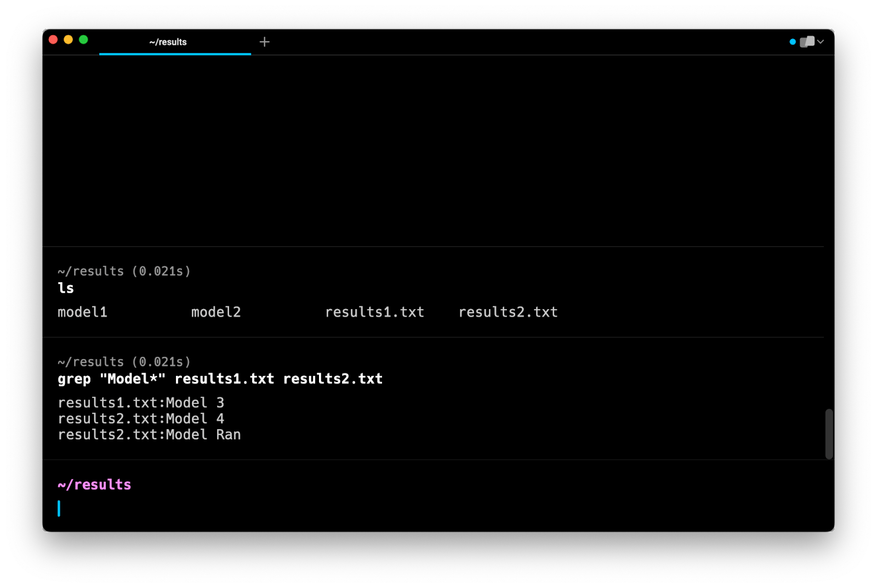Select the ls command block
This screenshot has height=588, width=877.
(66, 288)
